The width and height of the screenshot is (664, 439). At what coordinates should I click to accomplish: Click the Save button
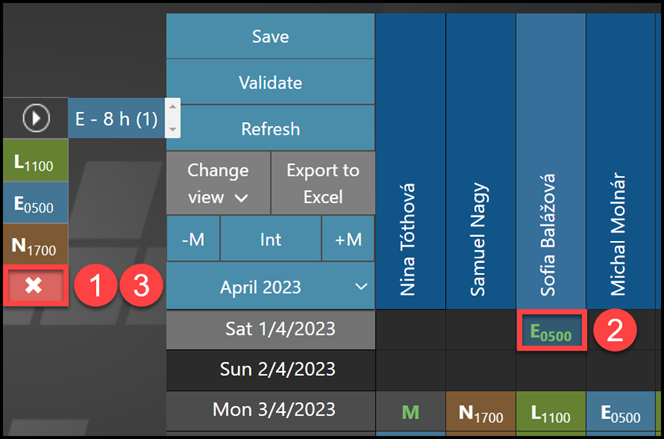(270, 37)
